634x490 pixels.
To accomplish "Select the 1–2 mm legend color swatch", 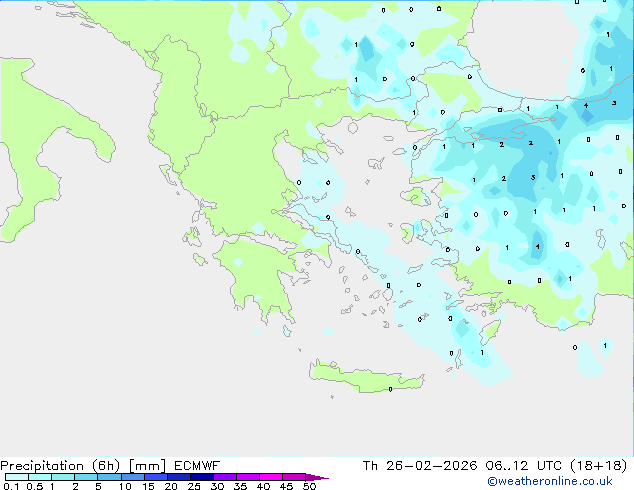I will (x=63, y=477).
